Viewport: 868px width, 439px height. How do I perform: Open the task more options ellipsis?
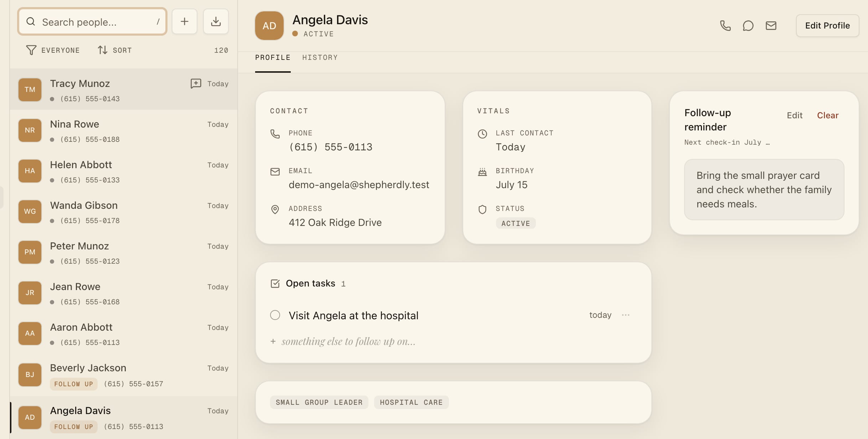[626, 315]
